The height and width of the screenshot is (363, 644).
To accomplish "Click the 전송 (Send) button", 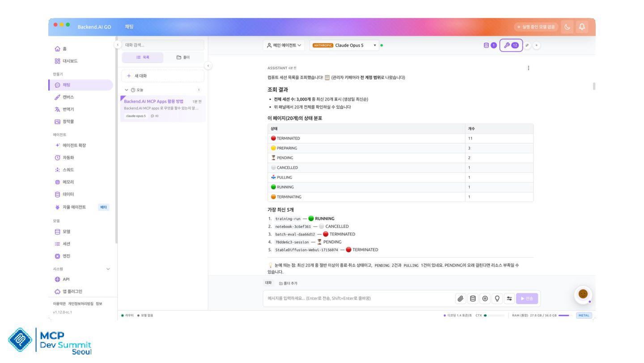I will point(527,299).
